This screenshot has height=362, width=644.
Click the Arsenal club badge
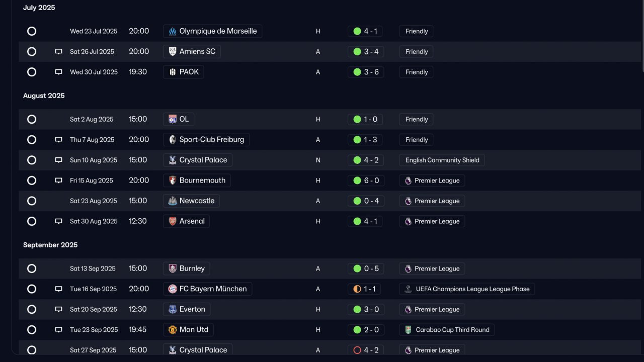(x=173, y=221)
